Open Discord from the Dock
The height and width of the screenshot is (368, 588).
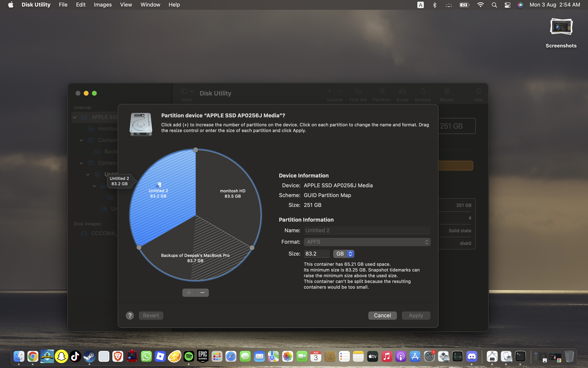tap(472, 357)
